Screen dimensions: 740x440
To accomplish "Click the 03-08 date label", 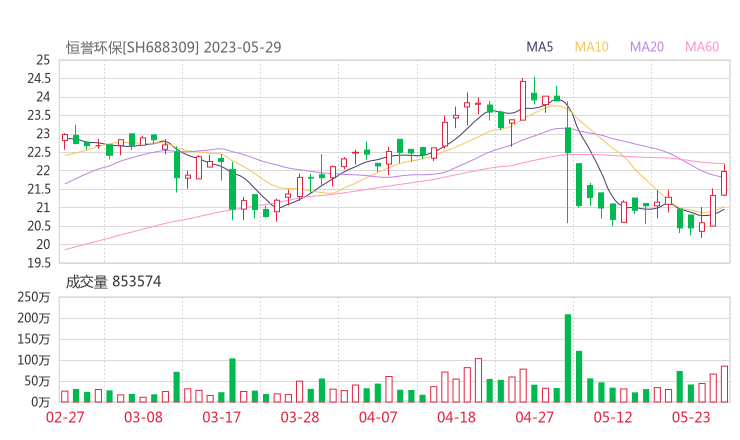I will pyautogui.click(x=143, y=417).
